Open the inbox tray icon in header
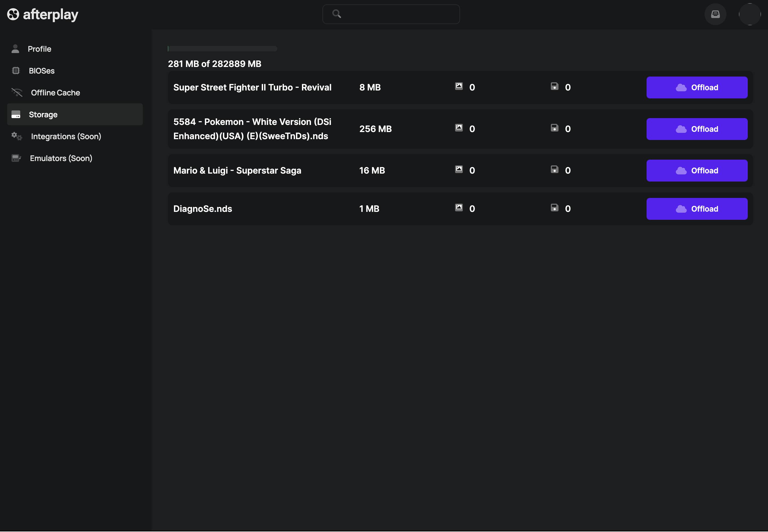Viewport: 768px width, 532px height. click(x=715, y=14)
